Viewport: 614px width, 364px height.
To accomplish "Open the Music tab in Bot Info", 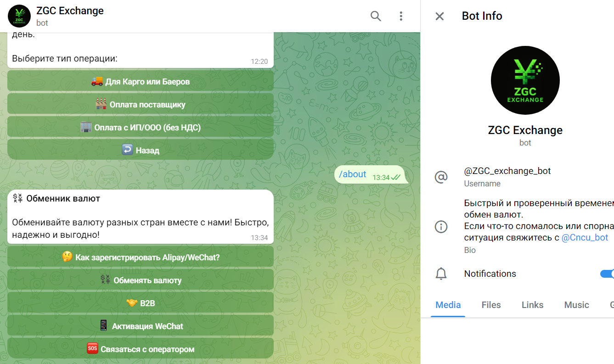I will pos(576,305).
